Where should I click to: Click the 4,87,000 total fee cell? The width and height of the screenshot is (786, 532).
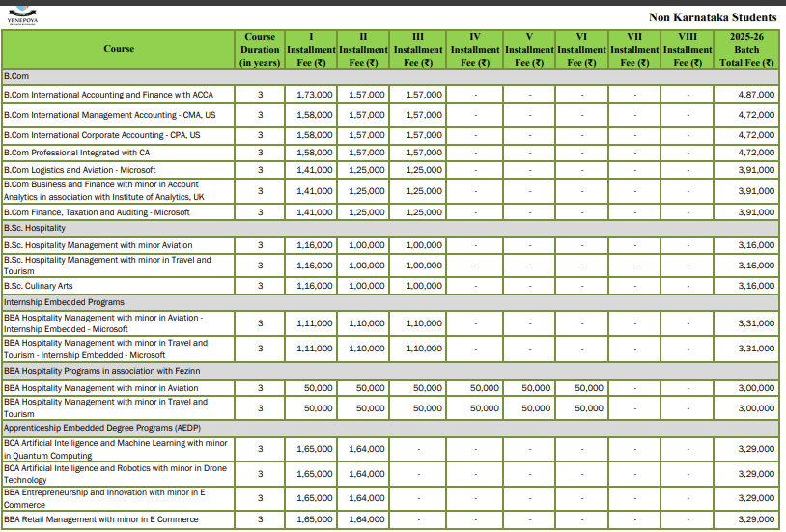coord(755,95)
